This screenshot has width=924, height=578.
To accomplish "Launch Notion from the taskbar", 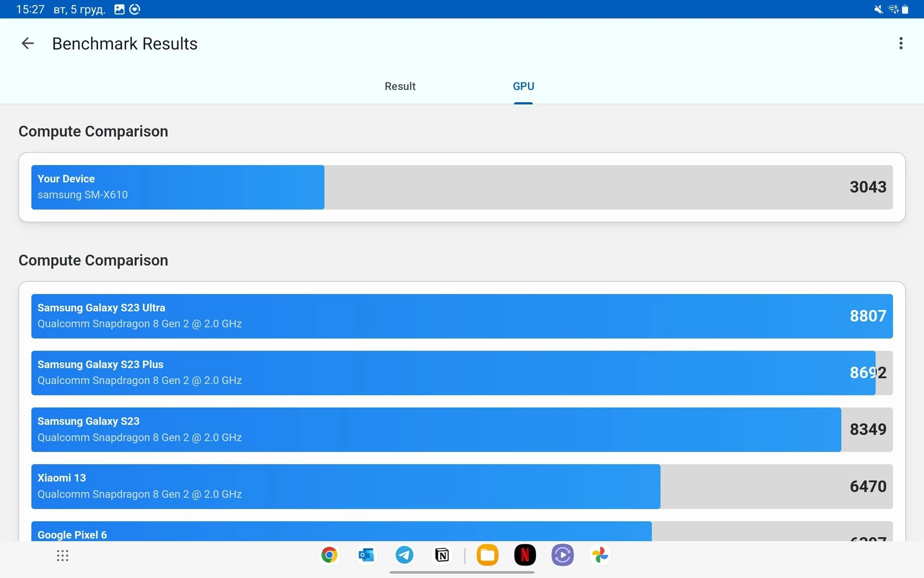I will (x=442, y=555).
